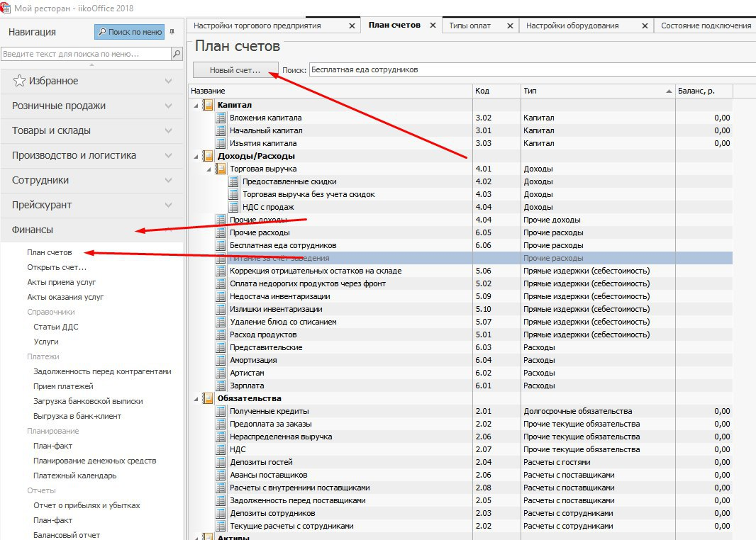This screenshot has width=756, height=540.
Task: Click the account icon beside Зарплата row
Action: tap(221, 386)
